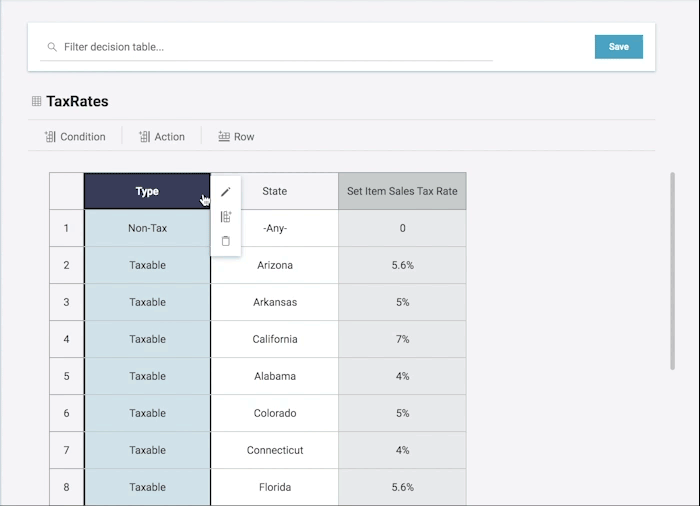The image size is (700, 506).
Task: Click the -Any- state cell
Action: pyautogui.click(x=274, y=228)
